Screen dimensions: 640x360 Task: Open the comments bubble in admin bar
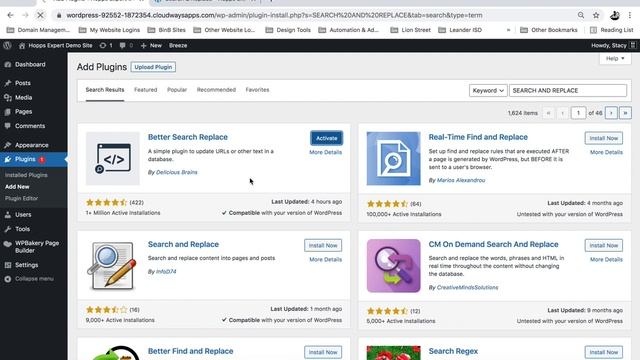click(126, 45)
